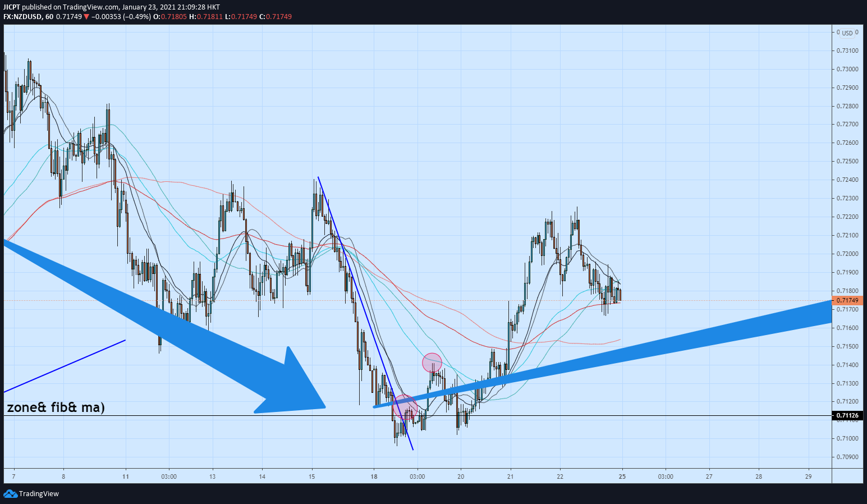
Task: Click date label 29 on time axis
Action: (809, 476)
